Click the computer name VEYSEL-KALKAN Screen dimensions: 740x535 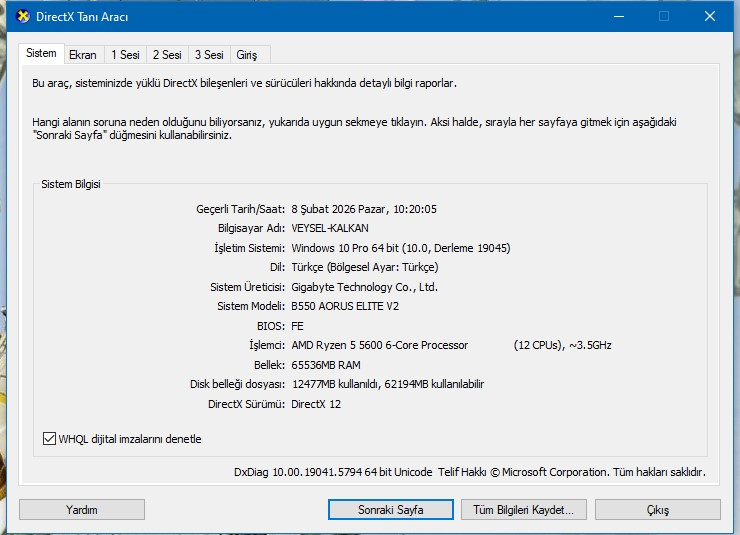(x=330, y=228)
